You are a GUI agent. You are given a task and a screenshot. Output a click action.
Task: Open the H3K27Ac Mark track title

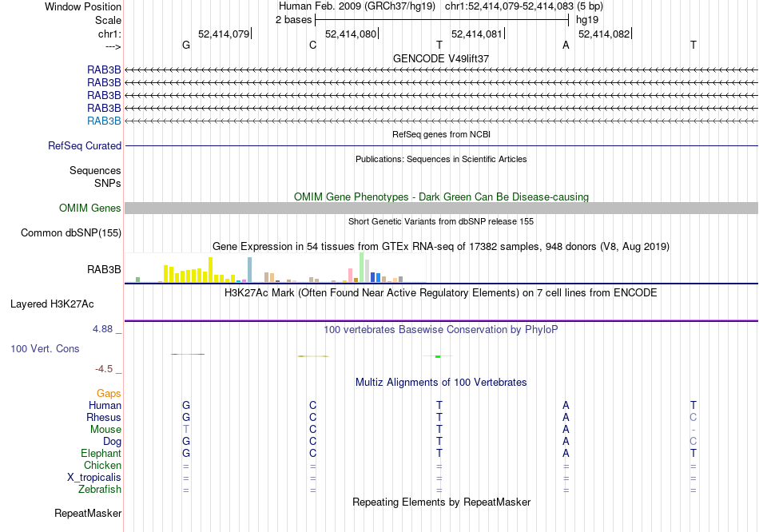(x=441, y=293)
